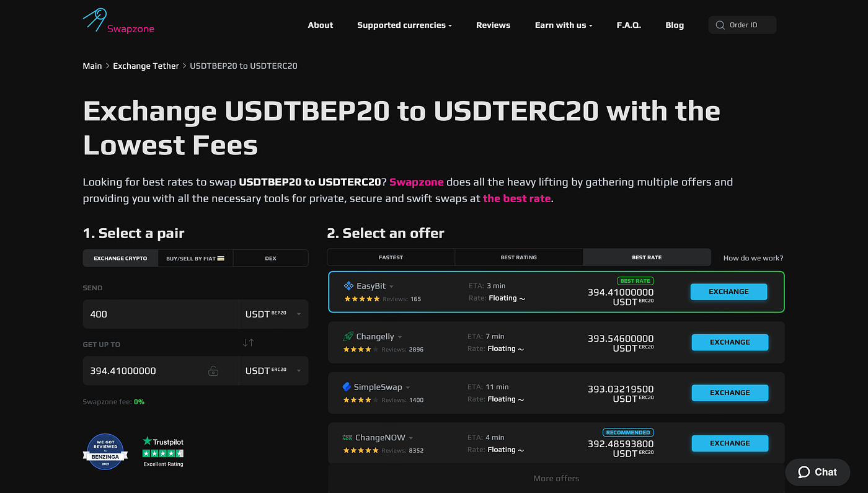The width and height of the screenshot is (868, 493).
Task: Click the Chat speech bubble icon
Action: (804, 472)
